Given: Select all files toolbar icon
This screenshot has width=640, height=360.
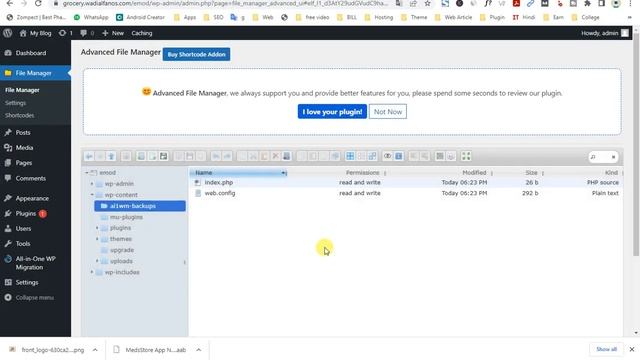Looking at the screenshot, I should click(350, 156).
